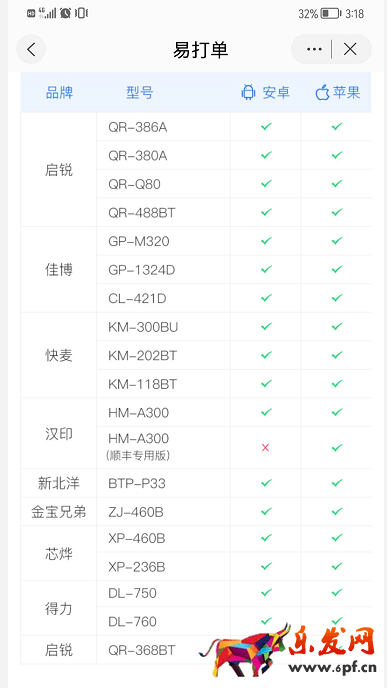Close the mini program with X

click(350, 50)
